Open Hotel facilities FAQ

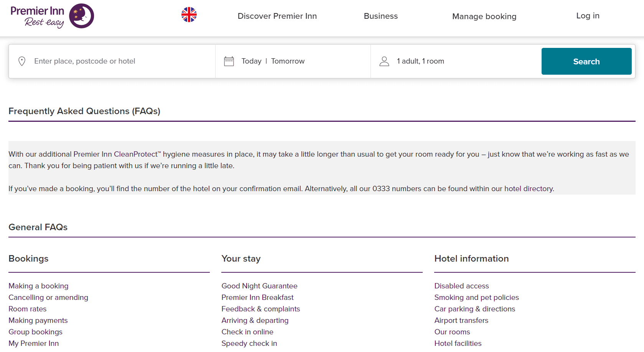[458, 344]
